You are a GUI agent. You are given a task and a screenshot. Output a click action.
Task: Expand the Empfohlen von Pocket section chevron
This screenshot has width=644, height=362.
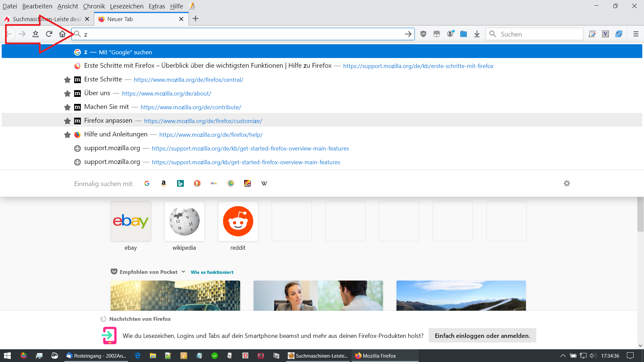click(183, 271)
